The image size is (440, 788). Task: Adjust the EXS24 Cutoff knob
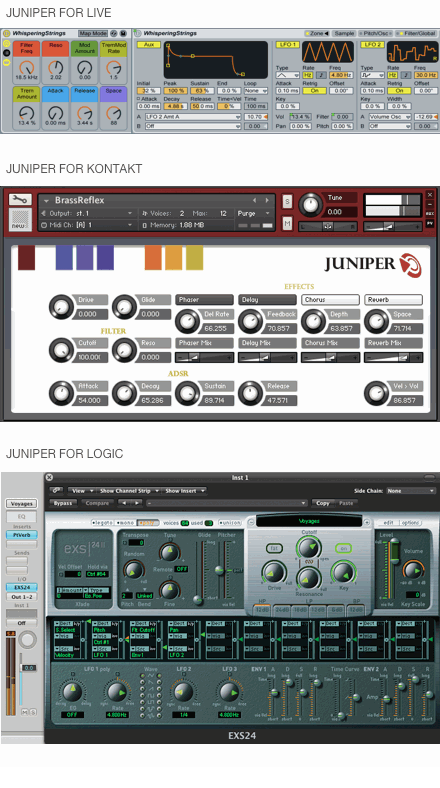(x=309, y=548)
